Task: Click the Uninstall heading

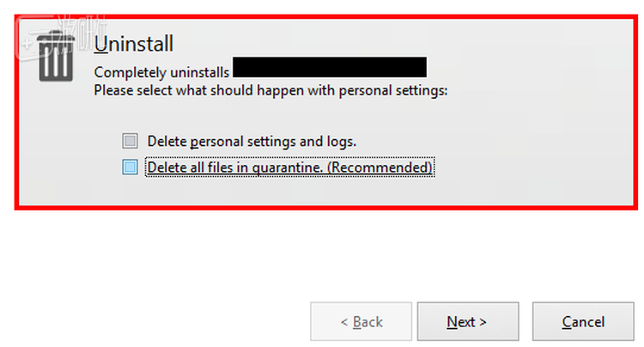Action: [134, 43]
